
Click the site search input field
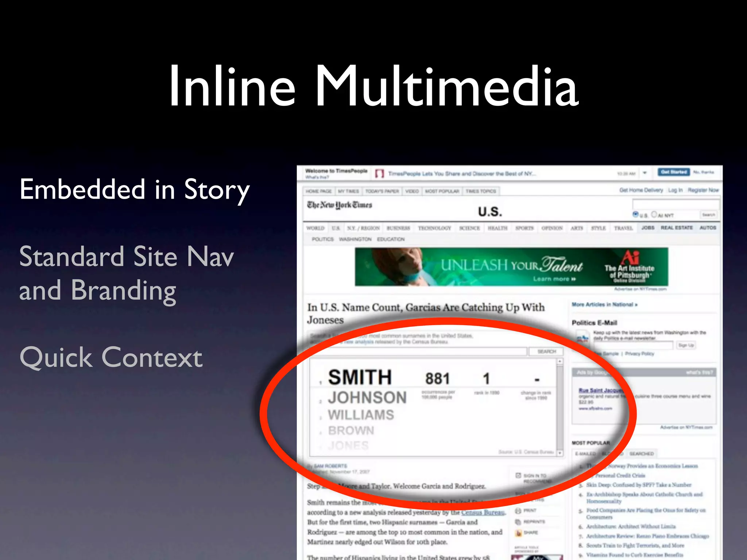(676, 205)
